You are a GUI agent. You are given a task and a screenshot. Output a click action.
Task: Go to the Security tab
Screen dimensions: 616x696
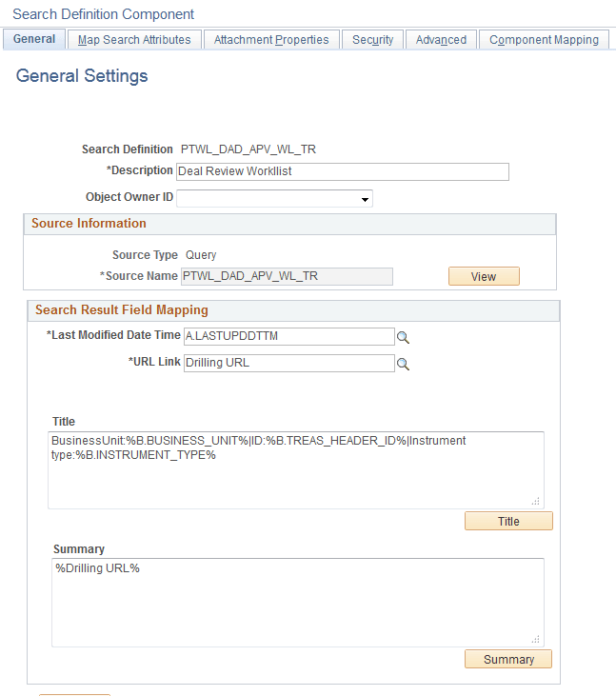(x=373, y=39)
